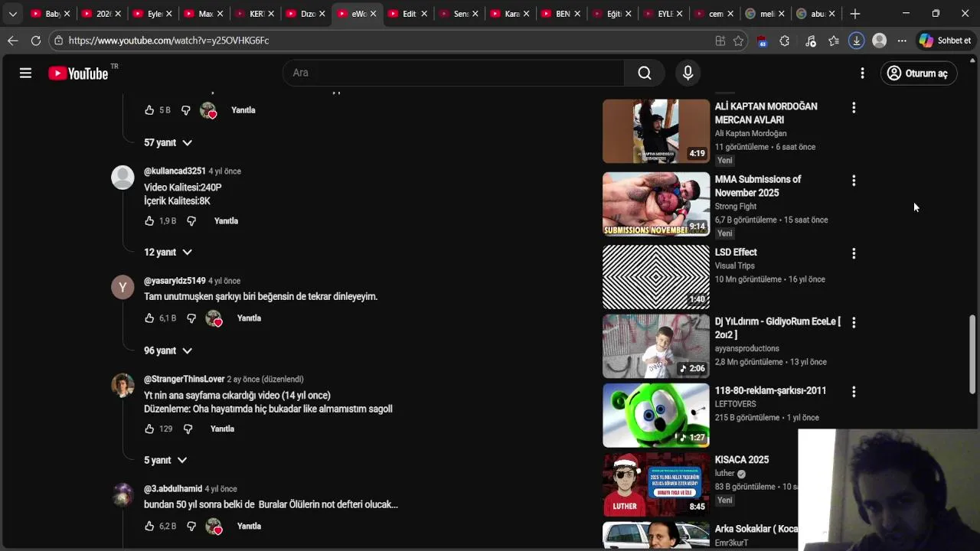Like the @StrangerThinsLover comment
Viewport: 980px width, 551px height.
[149, 429]
